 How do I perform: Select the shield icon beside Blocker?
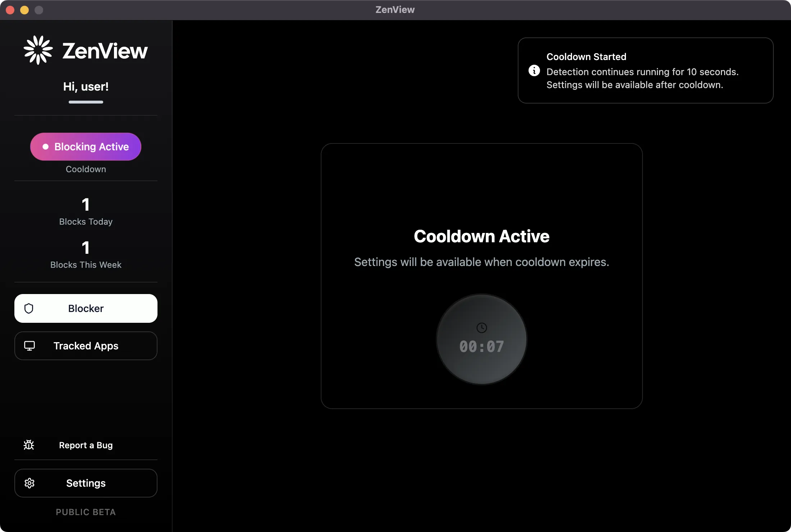29,308
